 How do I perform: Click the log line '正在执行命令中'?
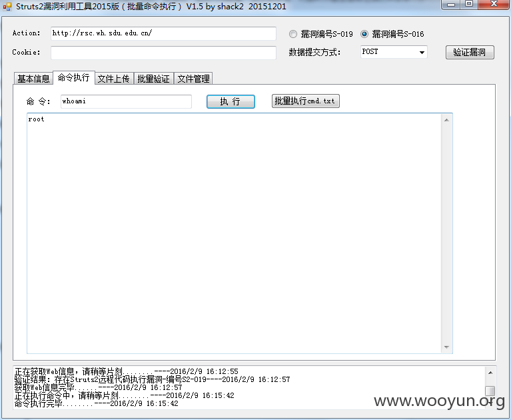click(x=124, y=395)
